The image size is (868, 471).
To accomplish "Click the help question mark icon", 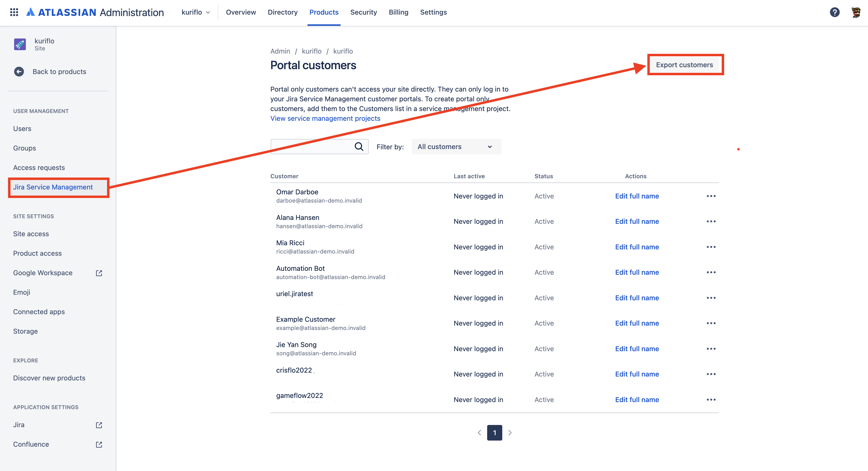I will point(834,12).
